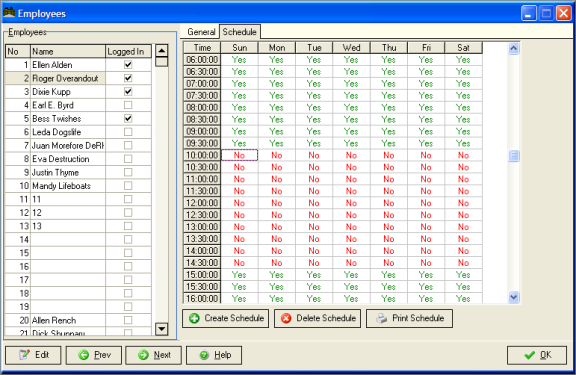Select the 10:00:00 Sunday No cell

coord(240,155)
